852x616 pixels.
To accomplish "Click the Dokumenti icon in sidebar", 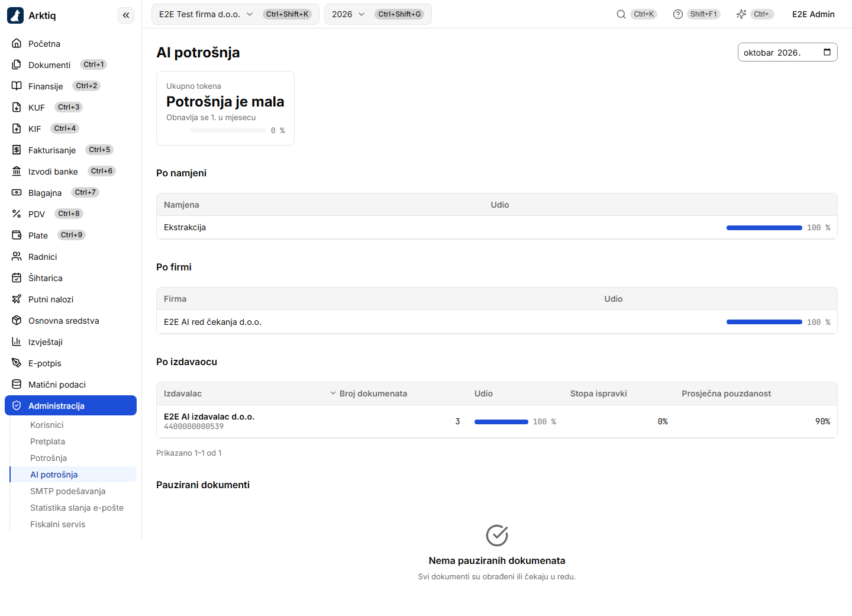I will 17,64.
